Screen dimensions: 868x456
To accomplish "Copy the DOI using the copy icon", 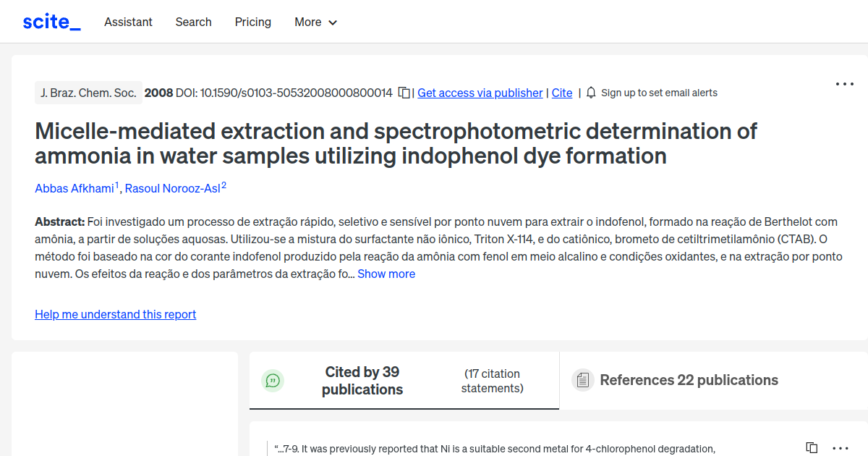I will point(403,93).
